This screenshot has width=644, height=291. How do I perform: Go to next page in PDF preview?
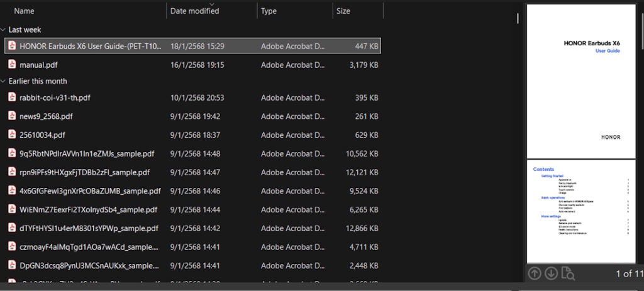tap(552, 273)
